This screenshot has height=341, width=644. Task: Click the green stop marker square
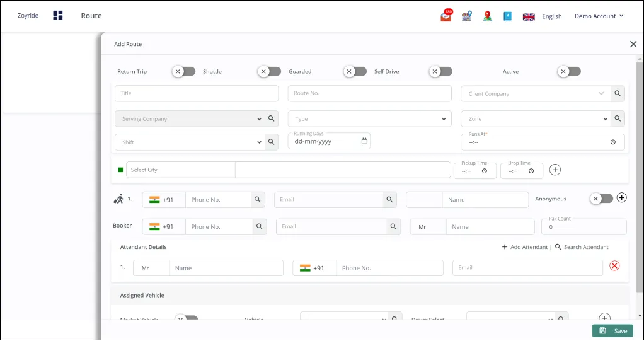pyautogui.click(x=121, y=170)
